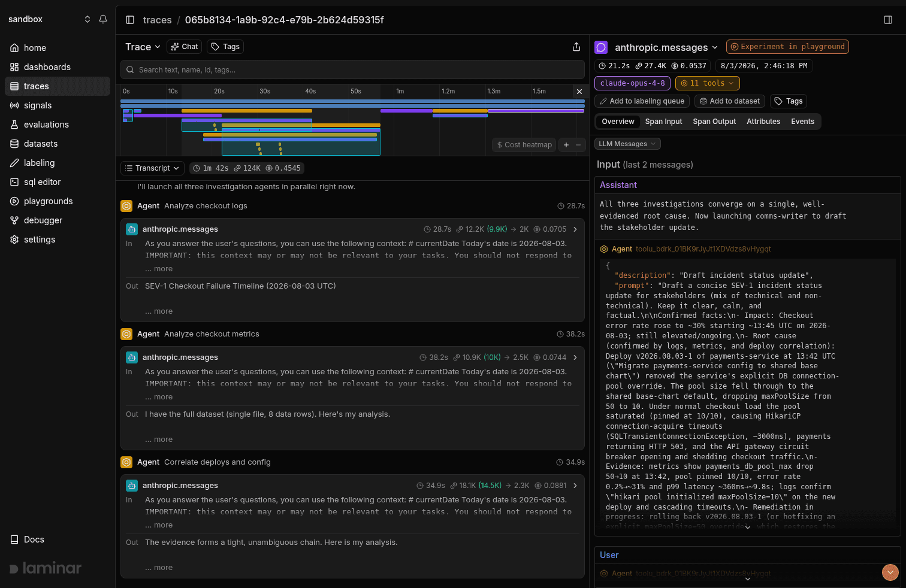Click the purple anthropic.messages span icon

click(x=601, y=47)
